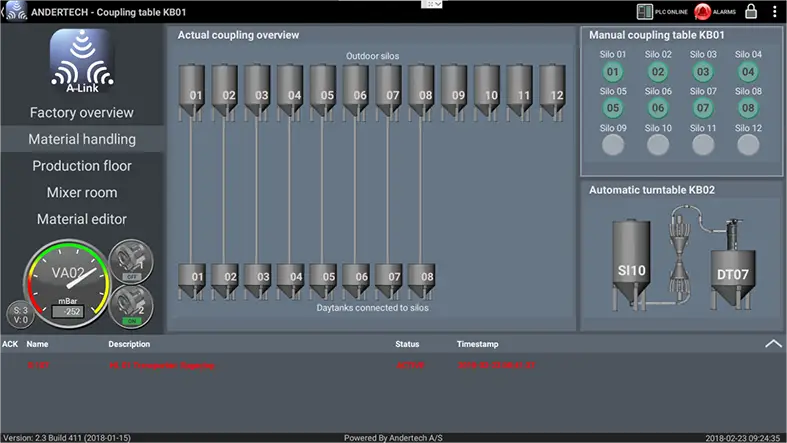The height and width of the screenshot is (443, 787).
Task: Toggle vacuum pump 1 currently OFF
Action: click(x=130, y=260)
